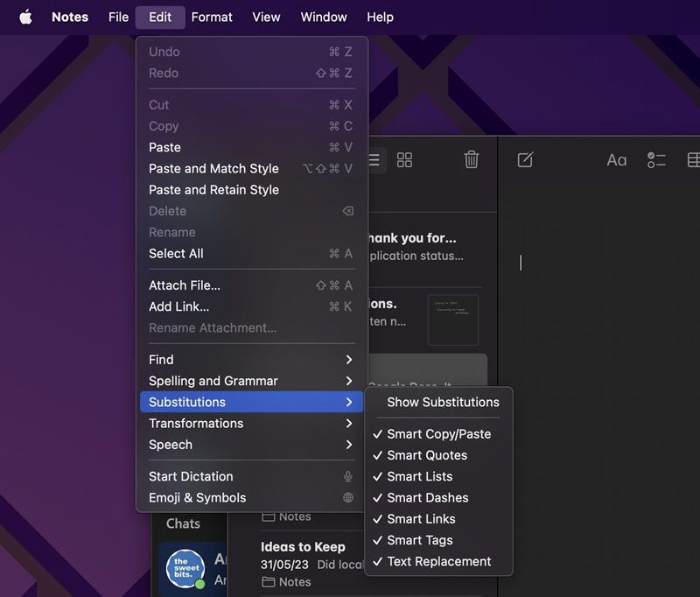Toggle Smart Dashes option off

(428, 497)
